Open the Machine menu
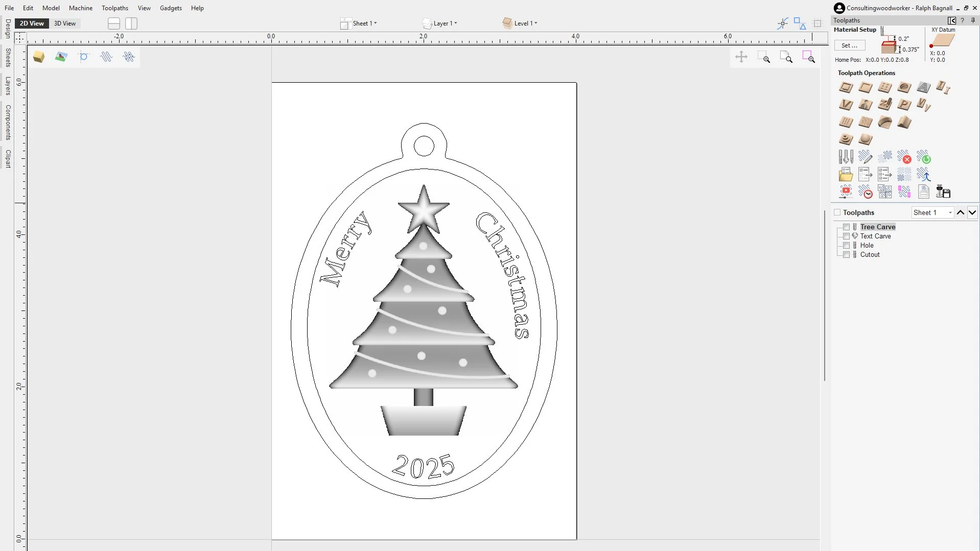This screenshot has height=551, width=980. (x=81, y=8)
